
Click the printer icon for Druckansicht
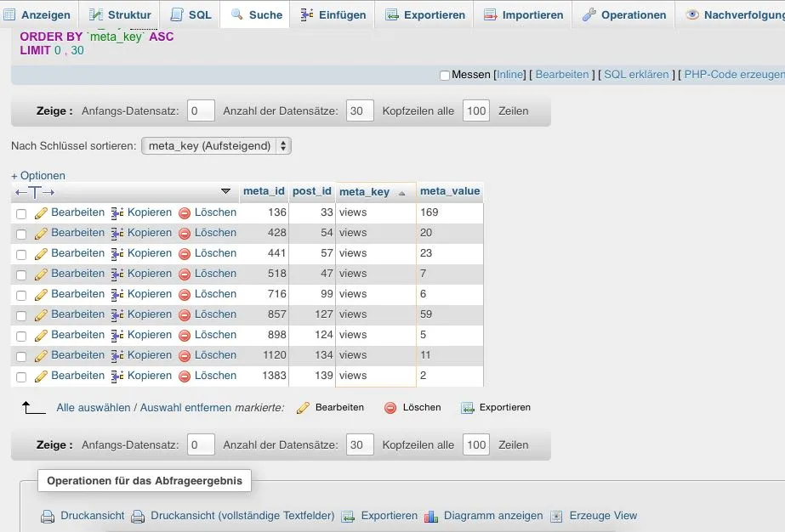(x=48, y=517)
